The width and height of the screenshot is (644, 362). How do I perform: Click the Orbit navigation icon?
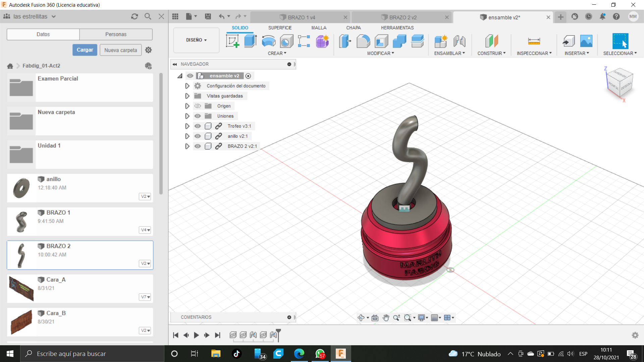pos(361,318)
